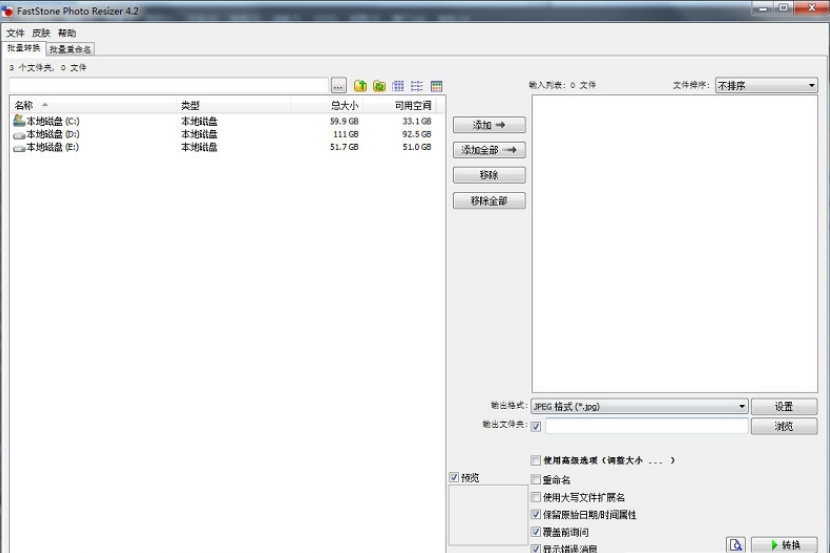Click the C: drive icon
Image resolution: width=830 pixels, height=553 pixels.
point(19,121)
